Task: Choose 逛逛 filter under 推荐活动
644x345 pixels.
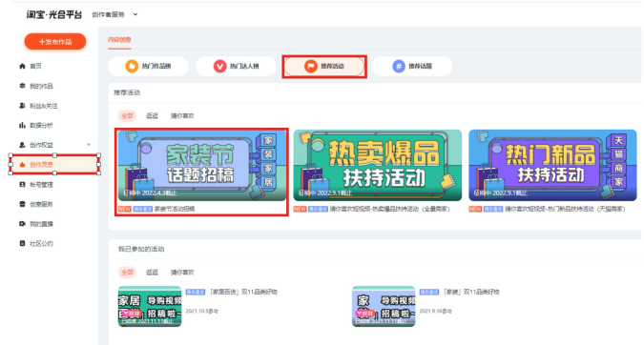Action: click(x=152, y=116)
